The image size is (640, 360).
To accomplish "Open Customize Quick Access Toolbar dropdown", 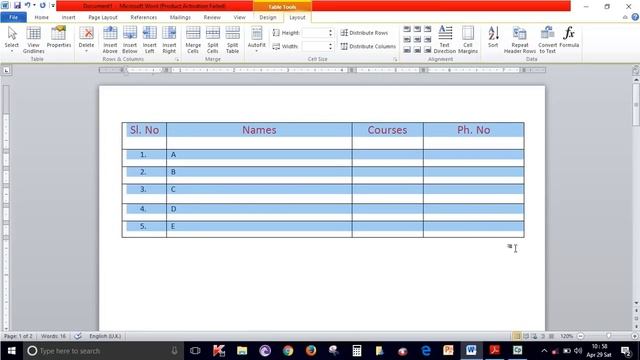I will pyautogui.click(x=53, y=5).
